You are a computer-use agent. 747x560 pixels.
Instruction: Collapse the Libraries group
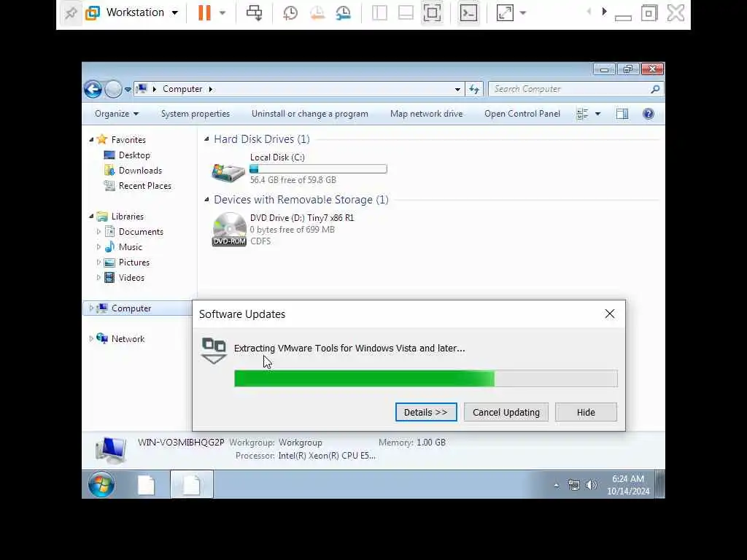coord(91,216)
